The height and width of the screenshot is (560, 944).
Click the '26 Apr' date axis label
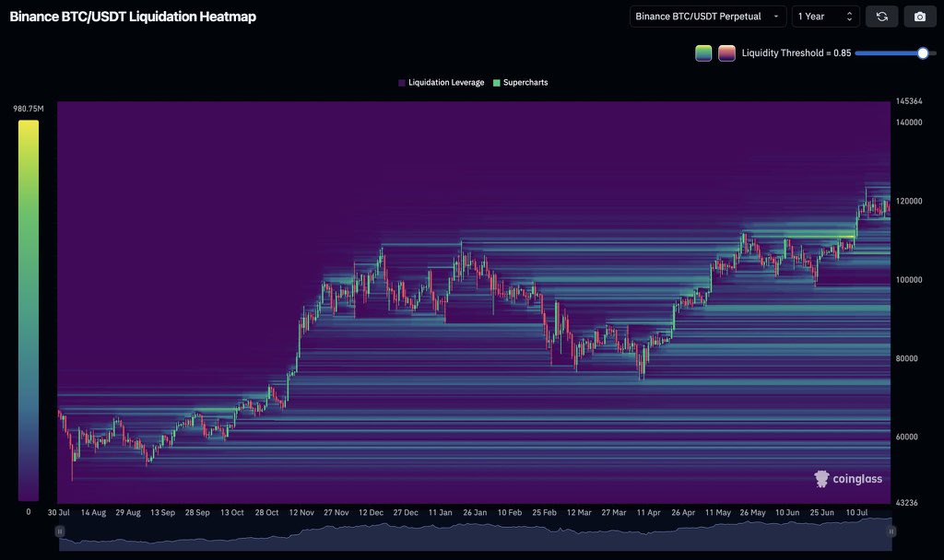tap(683, 512)
